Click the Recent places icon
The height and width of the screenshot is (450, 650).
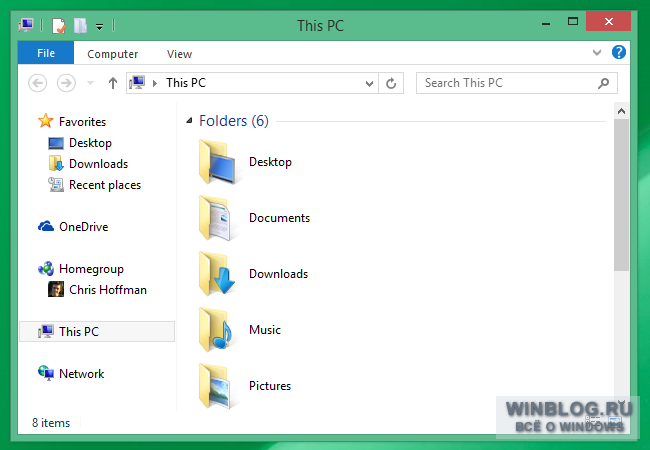click(x=56, y=184)
